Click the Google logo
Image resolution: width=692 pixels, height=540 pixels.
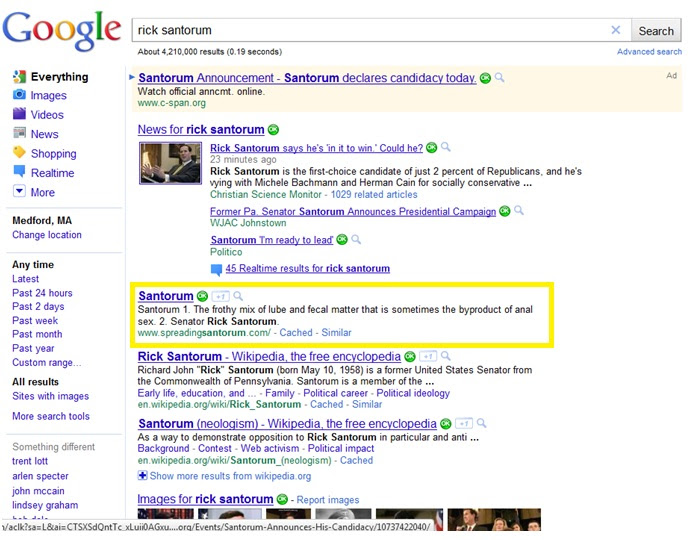[62, 30]
